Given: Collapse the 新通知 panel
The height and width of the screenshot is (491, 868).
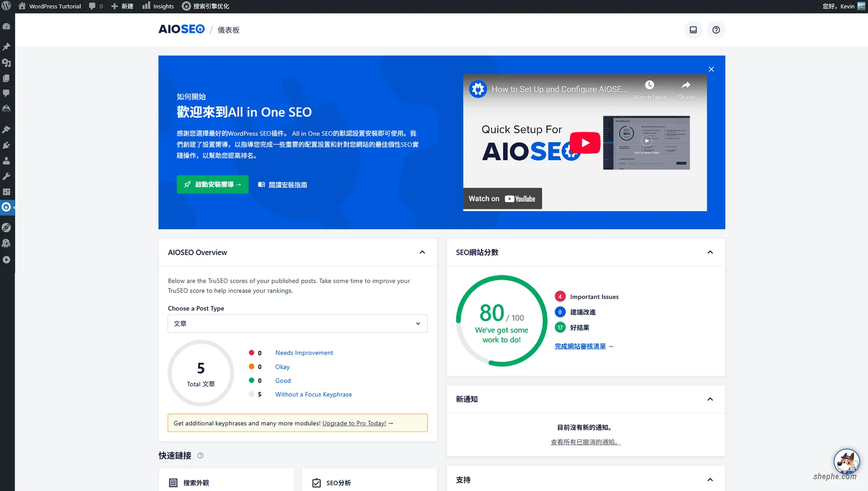Looking at the screenshot, I should 710,399.
